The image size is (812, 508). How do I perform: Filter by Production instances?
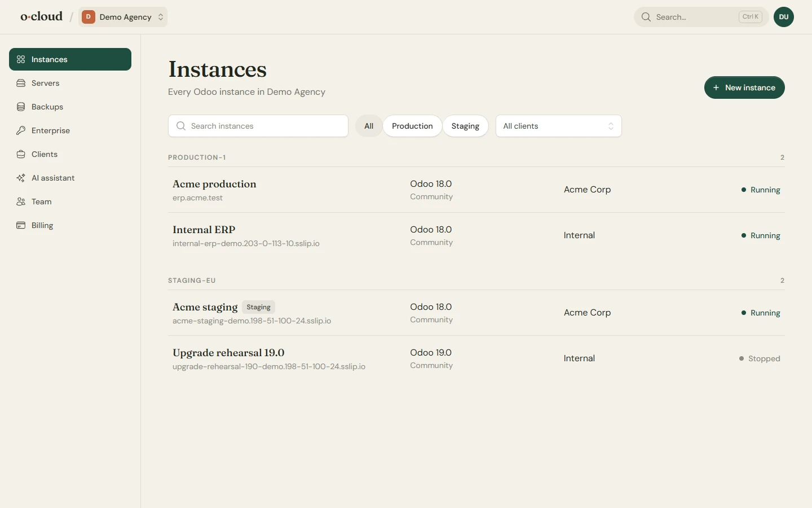(x=412, y=126)
